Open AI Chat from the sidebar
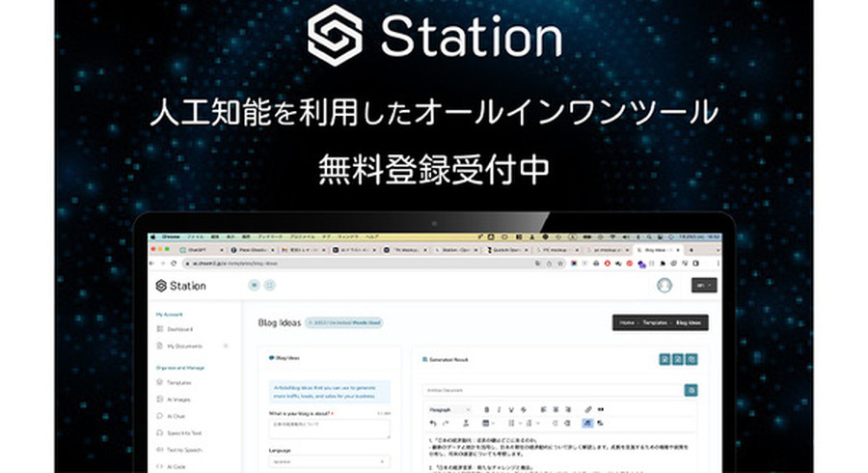The height and width of the screenshot is (473, 868). (176, 416)
